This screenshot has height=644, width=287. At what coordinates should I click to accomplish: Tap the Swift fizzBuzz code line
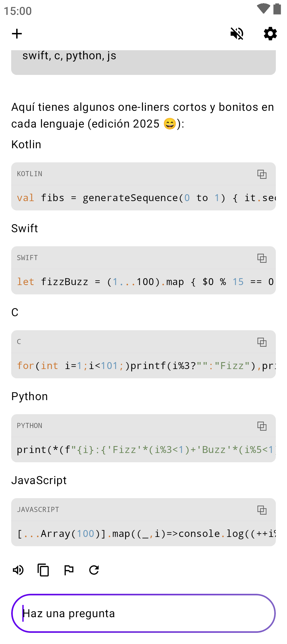pyautogui.click(x=143, y=282)
